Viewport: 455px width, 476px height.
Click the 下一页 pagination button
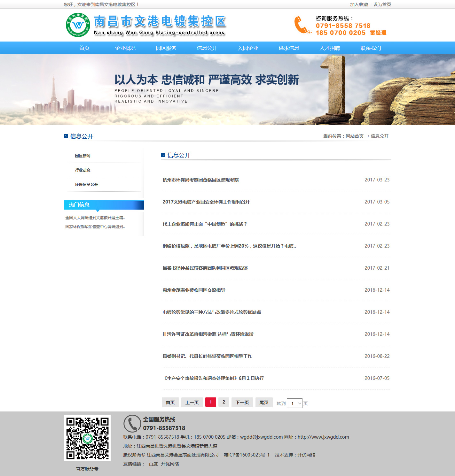click(x=242, y=403)
